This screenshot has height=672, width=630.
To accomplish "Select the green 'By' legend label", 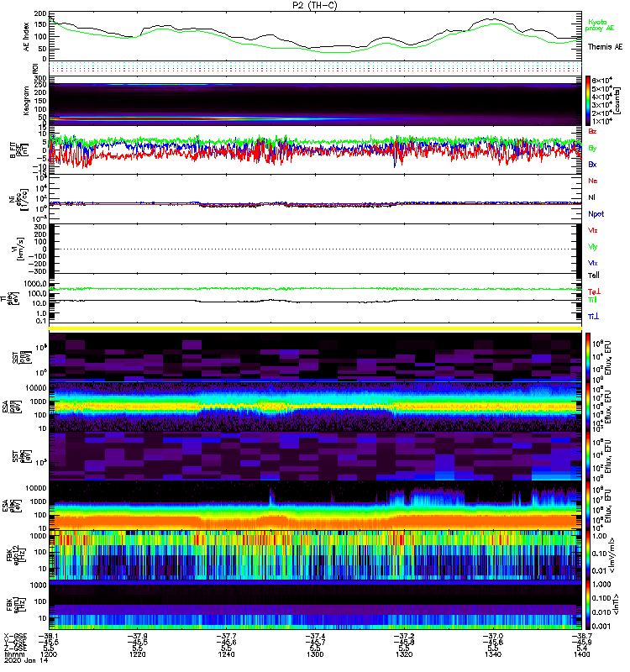I will pyautogui.click(x=592, y=149).
